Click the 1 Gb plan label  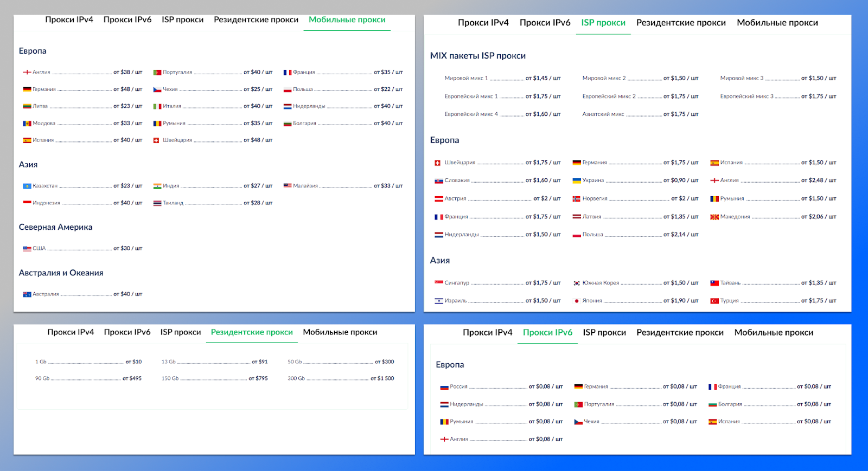point(41,362)
